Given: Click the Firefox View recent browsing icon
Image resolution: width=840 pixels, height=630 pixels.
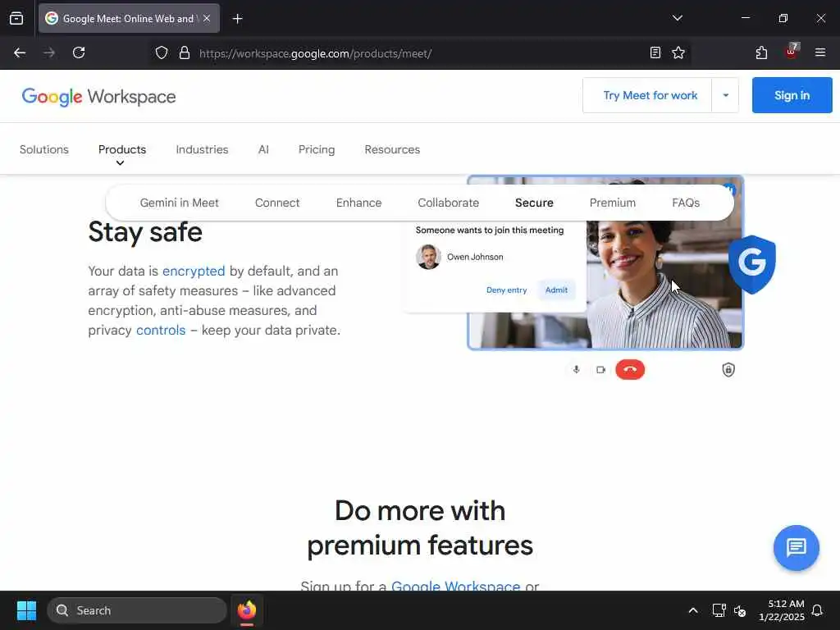Looking at the screenshot, I should click(x=16, y=18).
